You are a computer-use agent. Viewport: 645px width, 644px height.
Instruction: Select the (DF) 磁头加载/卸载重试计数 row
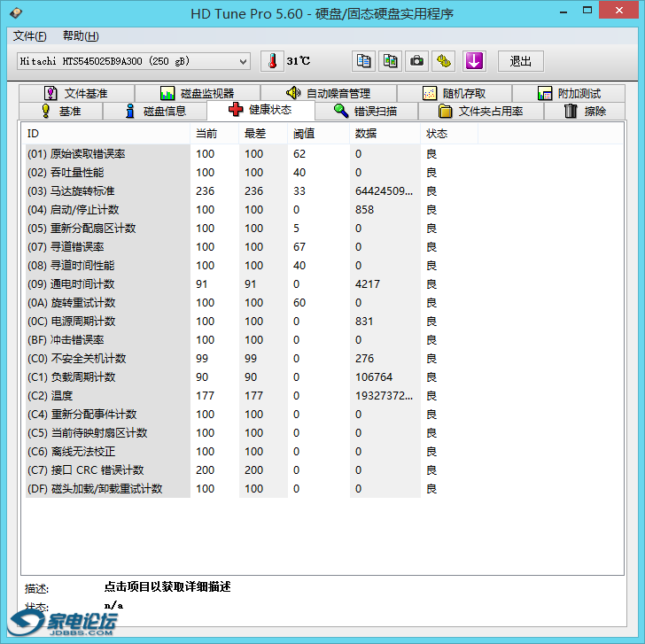252,489
